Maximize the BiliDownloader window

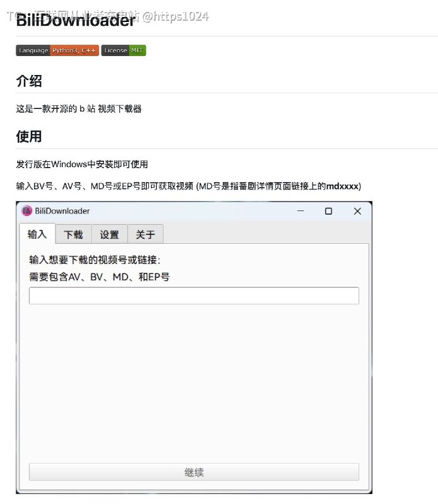click(x=328, y=211)
